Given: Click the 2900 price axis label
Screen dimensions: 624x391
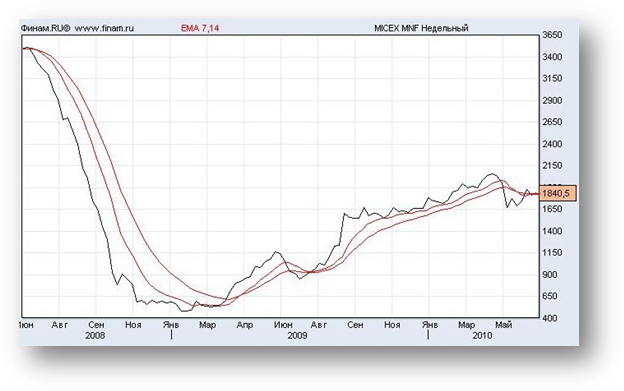Looking at the screenshot, I should [552, 100].
